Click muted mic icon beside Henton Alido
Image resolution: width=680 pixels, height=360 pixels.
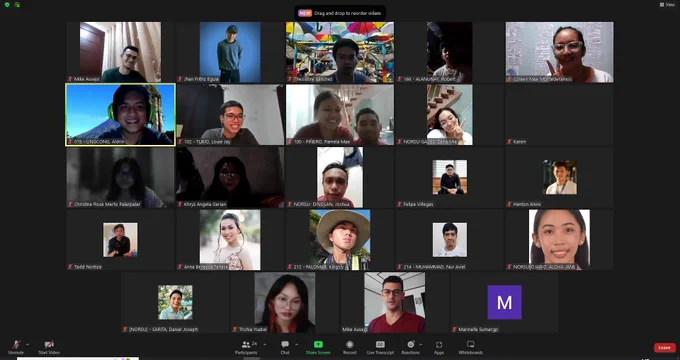pos(509,204)
